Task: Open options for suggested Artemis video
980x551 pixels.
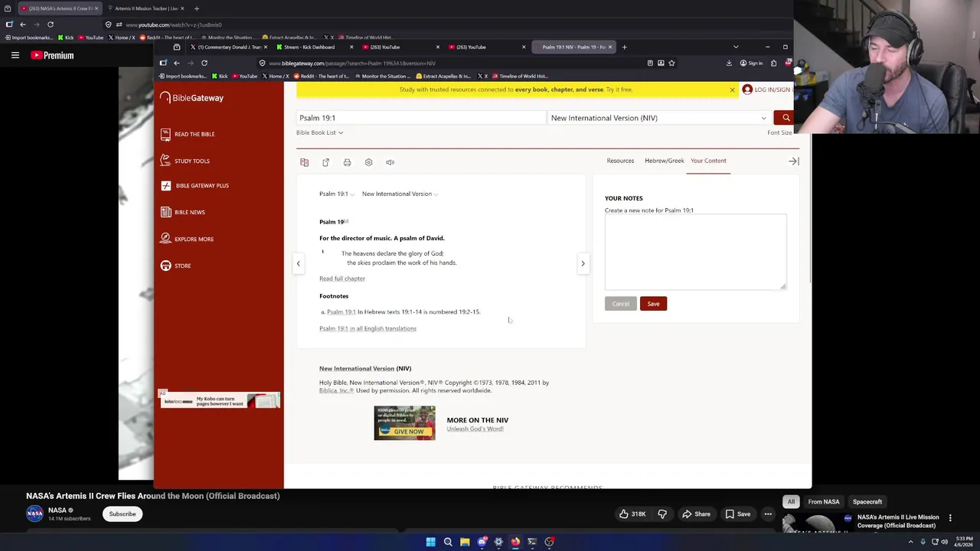Action: (950, 517)
